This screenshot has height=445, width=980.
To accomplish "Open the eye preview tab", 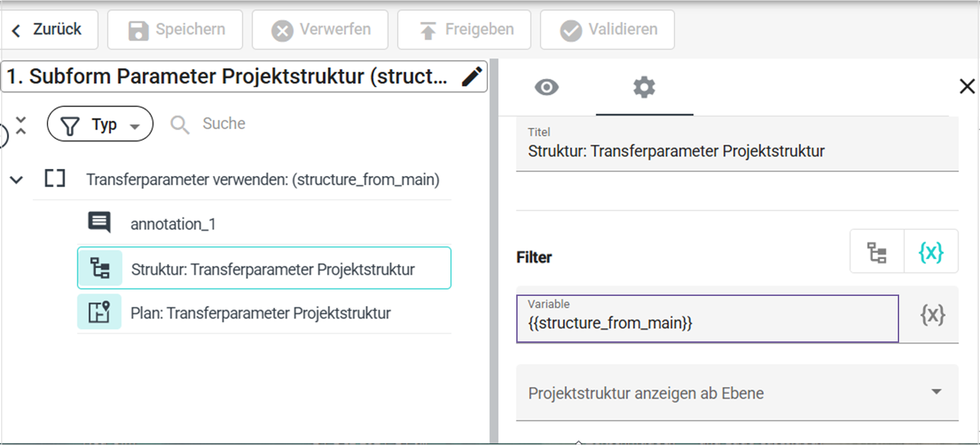I will [547, 87].
